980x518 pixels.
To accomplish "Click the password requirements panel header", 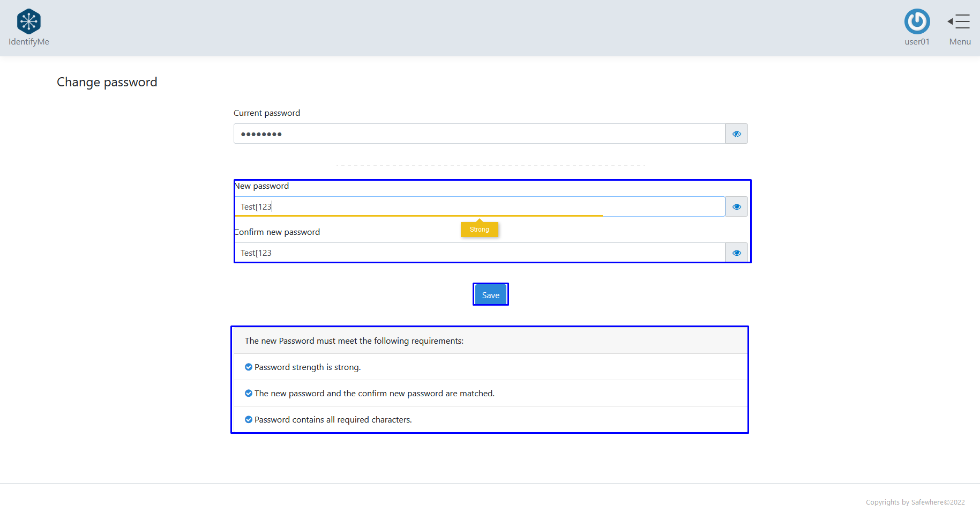I will click(490, 341).
